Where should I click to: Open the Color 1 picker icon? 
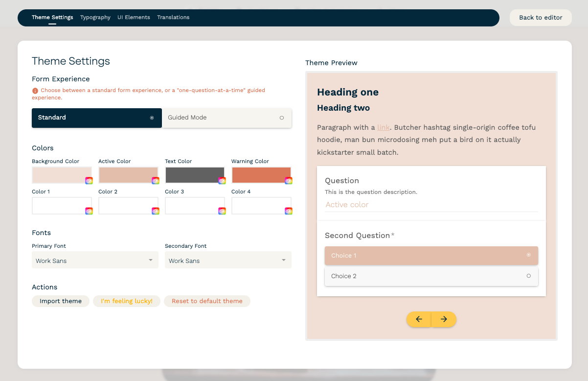[89, 211]
